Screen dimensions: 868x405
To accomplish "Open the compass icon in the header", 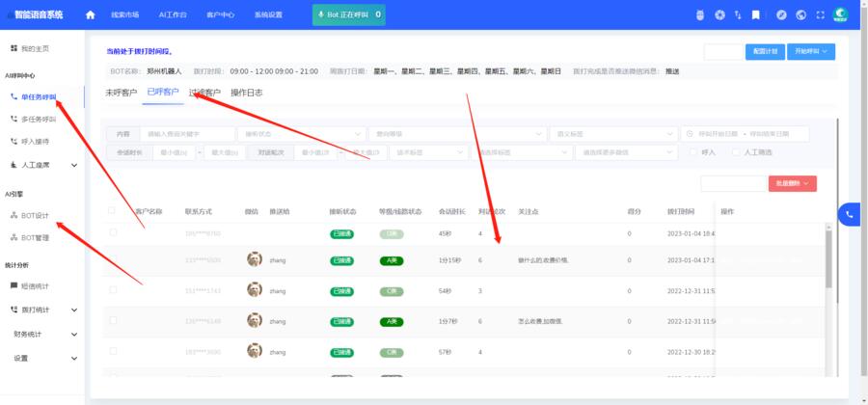I will click(781, 14).
